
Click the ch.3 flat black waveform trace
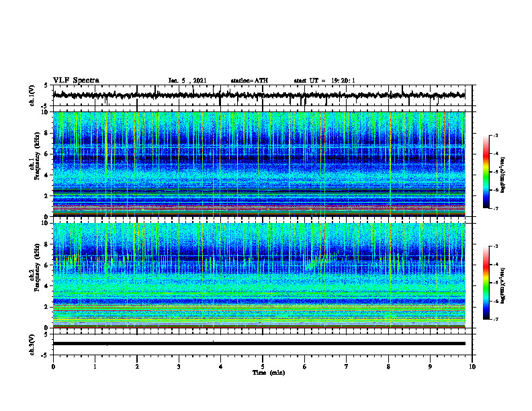(259, 344)
